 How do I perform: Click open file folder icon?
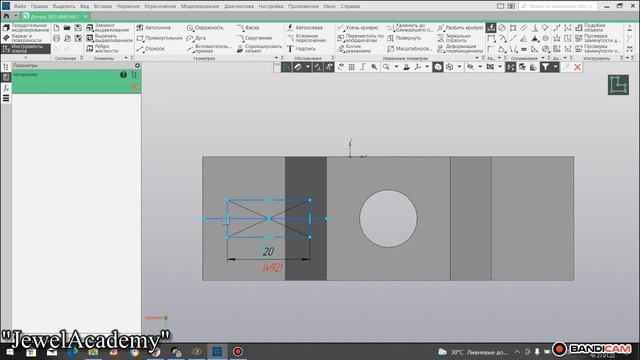tap(67, 28)
